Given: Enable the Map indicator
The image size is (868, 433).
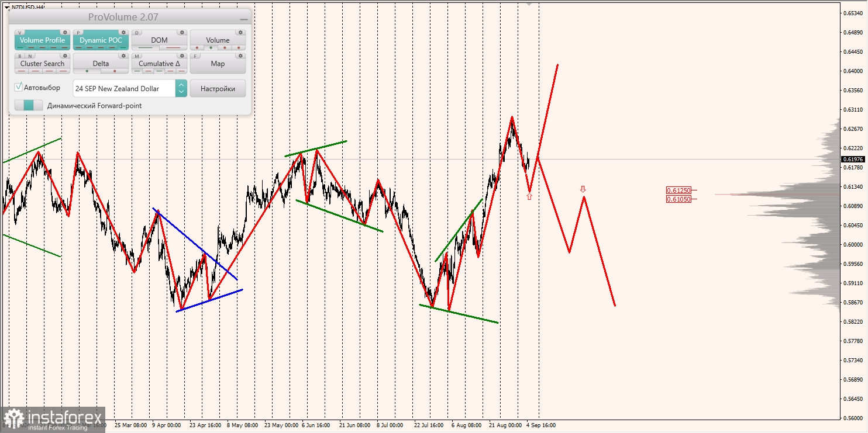Looking at the screenshot, I should coord(218,63).
